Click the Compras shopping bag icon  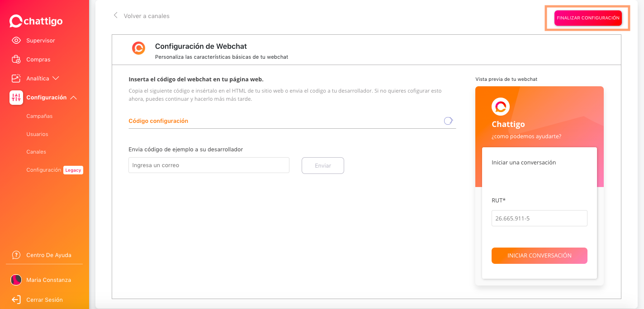pyautogui.click(x=16, y=59)
